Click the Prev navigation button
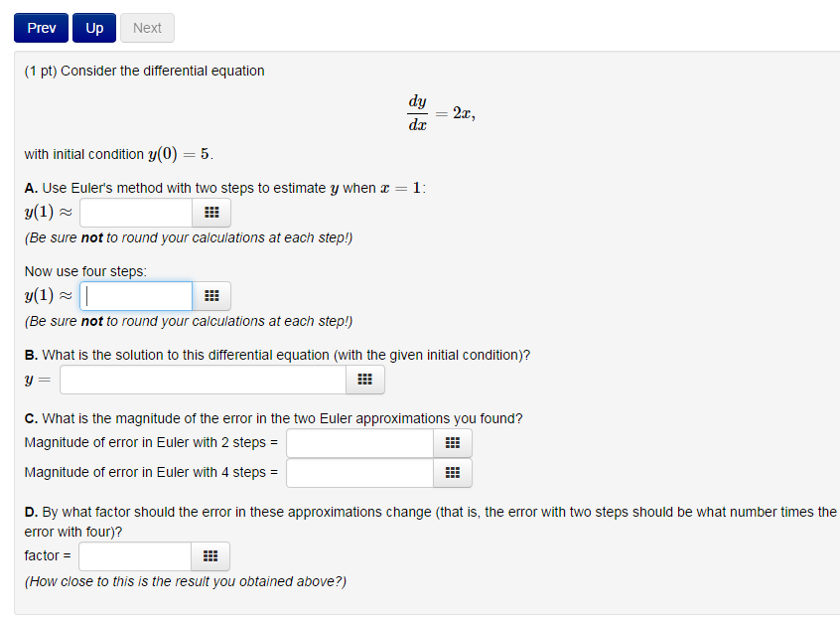Screen dimensions: 840x621 coord(40,28)
